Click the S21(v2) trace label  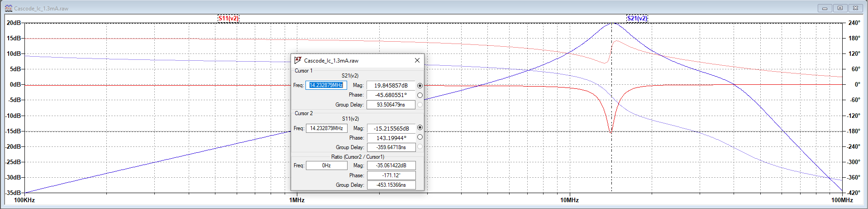point(637,18)
